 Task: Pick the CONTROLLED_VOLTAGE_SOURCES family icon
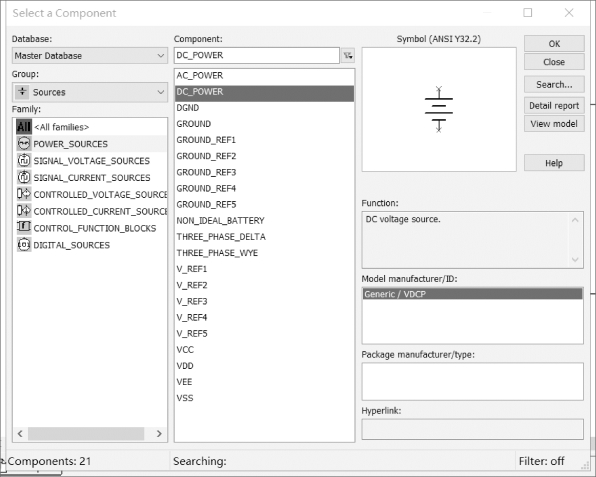point(24,194)
